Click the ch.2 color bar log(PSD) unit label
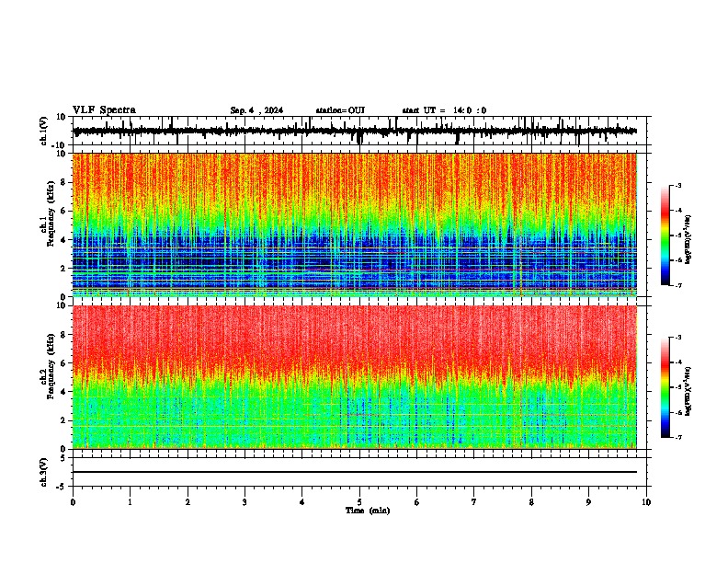This screenshot has height=563, width=728. tap(688, 391)
